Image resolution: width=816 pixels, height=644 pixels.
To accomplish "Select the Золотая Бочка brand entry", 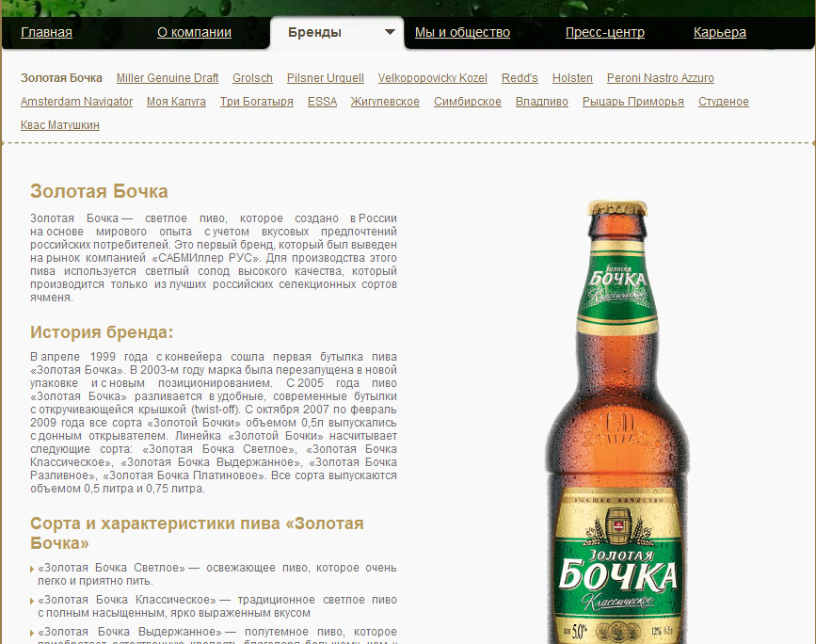I will coord(61,78).
